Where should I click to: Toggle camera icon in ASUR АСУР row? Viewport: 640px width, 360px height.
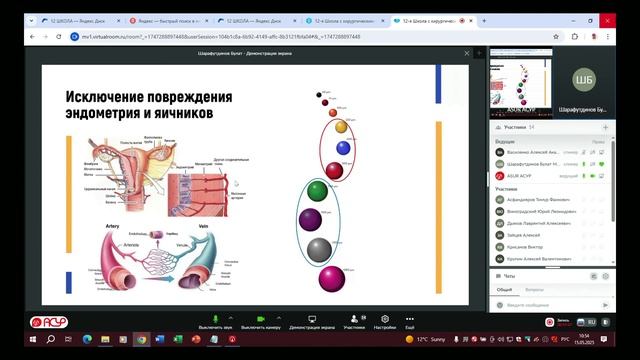pos(593,176)
